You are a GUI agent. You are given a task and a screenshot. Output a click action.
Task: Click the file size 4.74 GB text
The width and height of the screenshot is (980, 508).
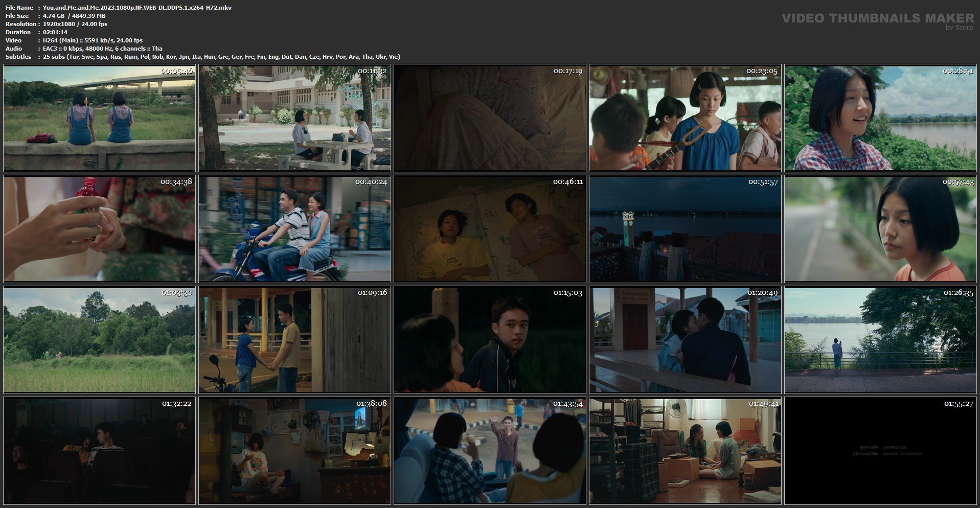[74, 16]
